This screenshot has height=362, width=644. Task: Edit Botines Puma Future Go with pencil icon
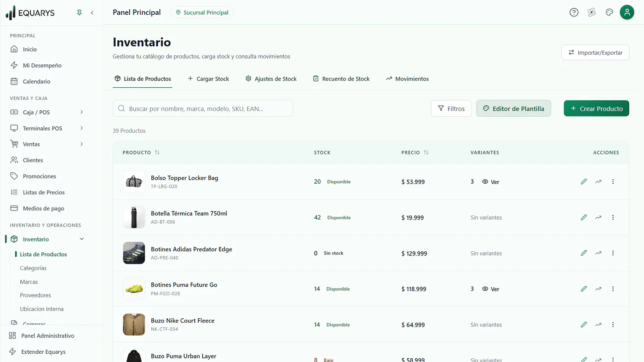tap(584, 288)
